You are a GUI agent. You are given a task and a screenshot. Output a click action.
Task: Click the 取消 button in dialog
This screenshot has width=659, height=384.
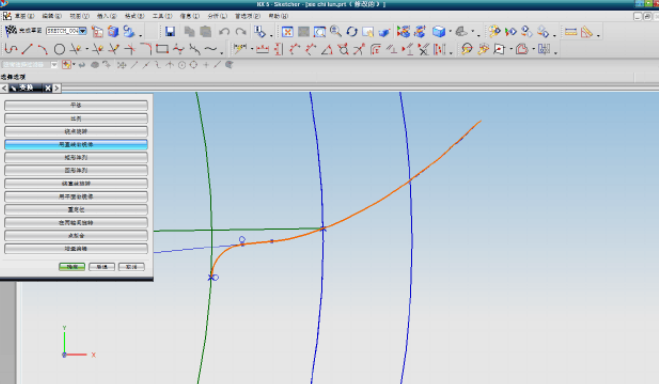click(x=131, y=267)
